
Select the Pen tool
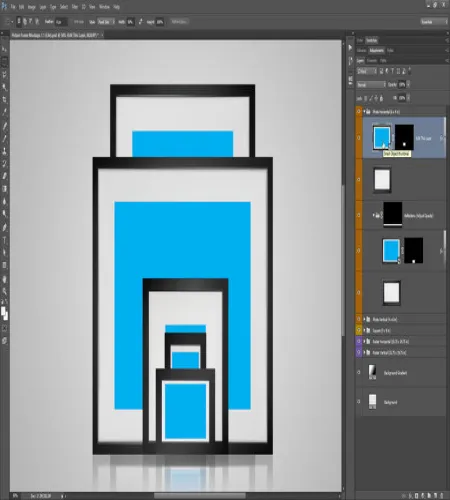click(x=4, y=227)
